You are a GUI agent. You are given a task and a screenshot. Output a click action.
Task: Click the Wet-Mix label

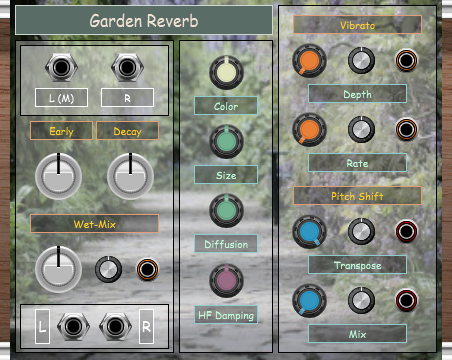(x=94, y=224)
